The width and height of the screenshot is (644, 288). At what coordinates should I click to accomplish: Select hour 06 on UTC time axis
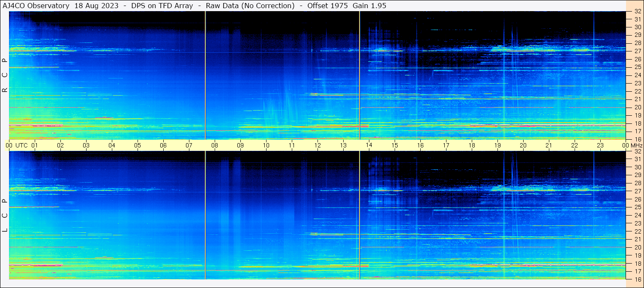coord(163,145)
